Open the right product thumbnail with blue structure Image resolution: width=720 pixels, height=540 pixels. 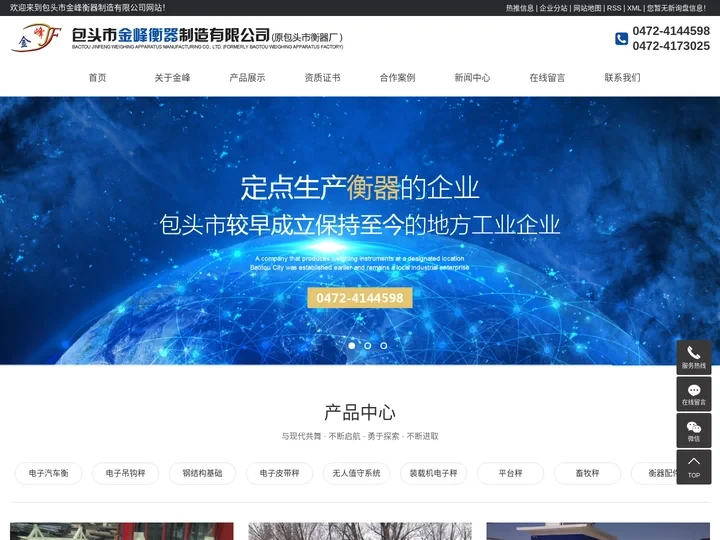(x=598, y=531)
